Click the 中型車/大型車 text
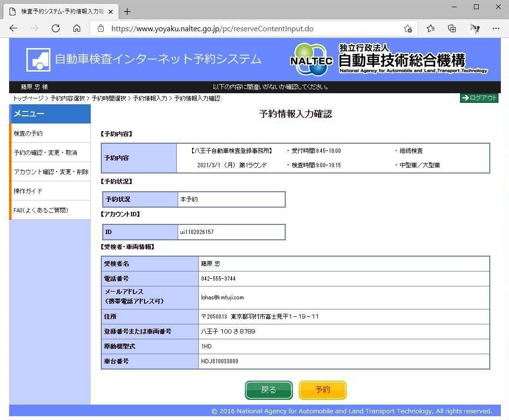Screen dimensions: 509x420 tap(420, 165)
